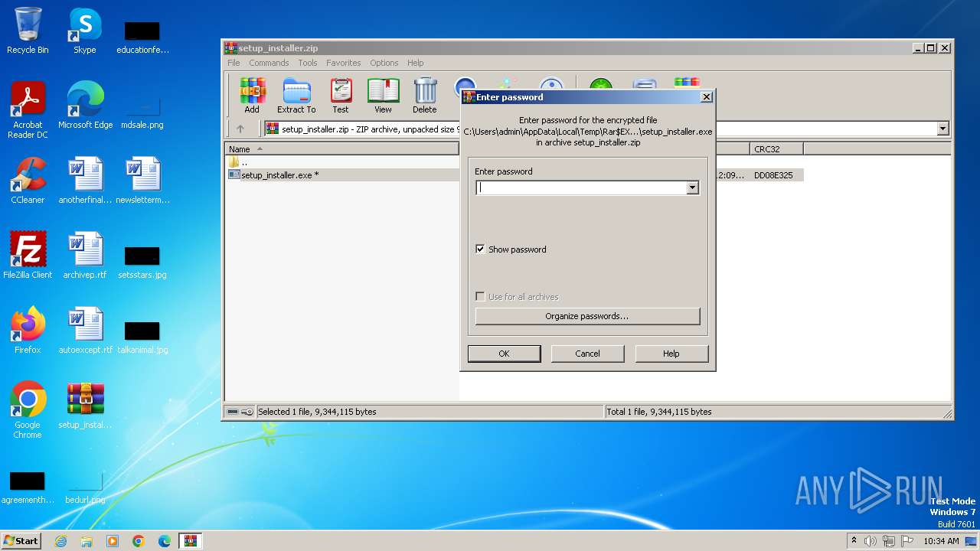Open Google Chrome desktop shortcut
Viewport: 980px width, 551px height.
point(28,410)
